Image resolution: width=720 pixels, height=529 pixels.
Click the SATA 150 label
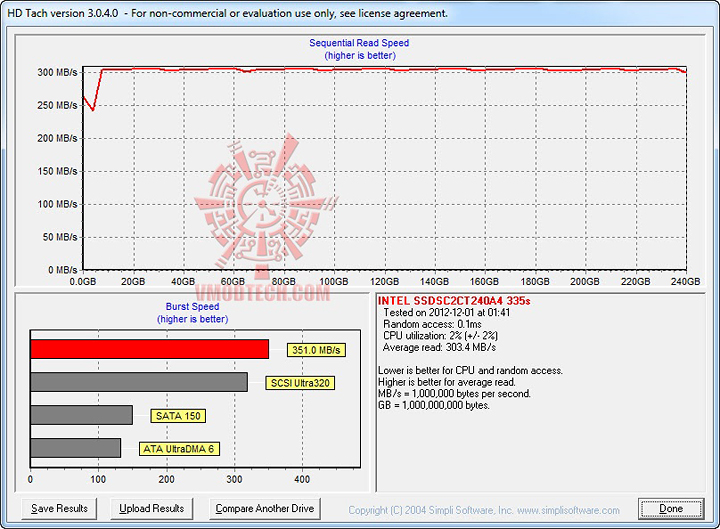(178, 416)
